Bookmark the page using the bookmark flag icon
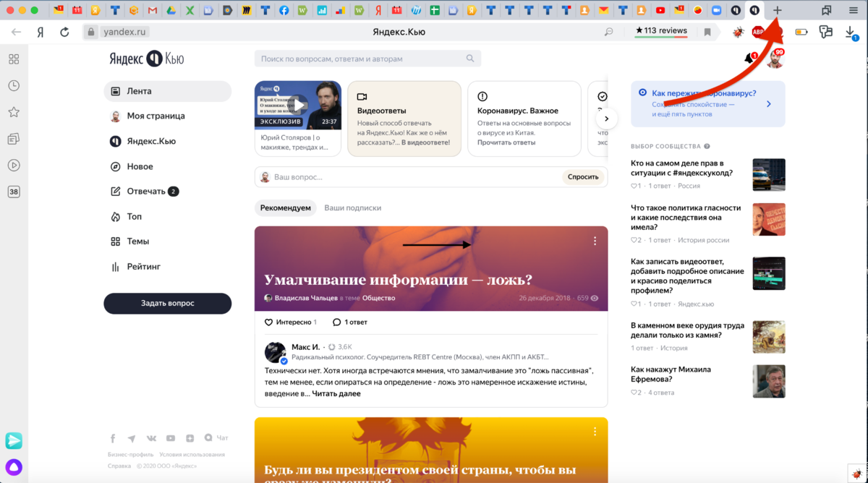This screenshot has height=483, width=868. (x=707, y=32)
